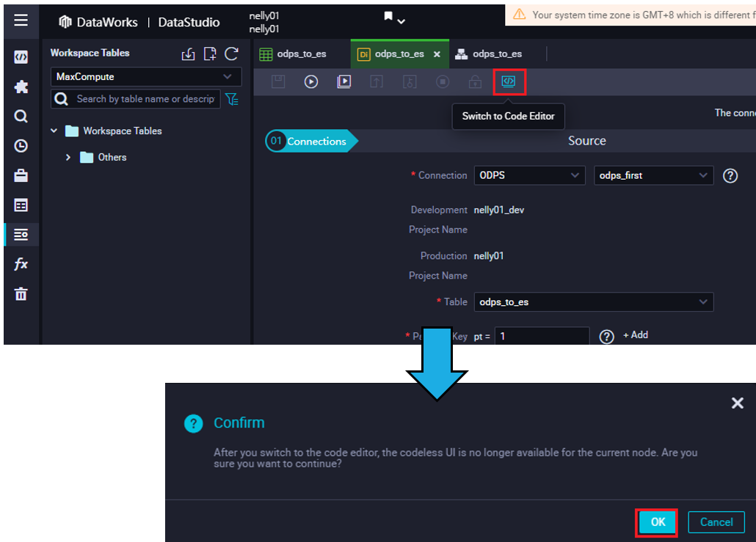Select the Workspace Tables sidebar icon
This screenshot has width=756, height=542.
point(21,235)
